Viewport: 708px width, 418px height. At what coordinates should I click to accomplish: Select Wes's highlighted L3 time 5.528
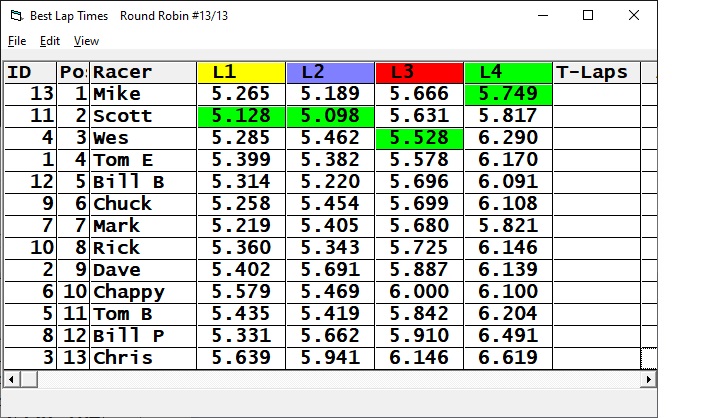pyautogui.click(x=419, y=138)
